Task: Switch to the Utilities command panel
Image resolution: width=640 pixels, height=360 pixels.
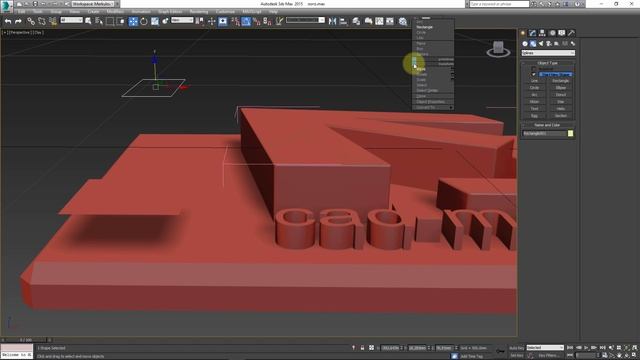Action: (571, 33)
